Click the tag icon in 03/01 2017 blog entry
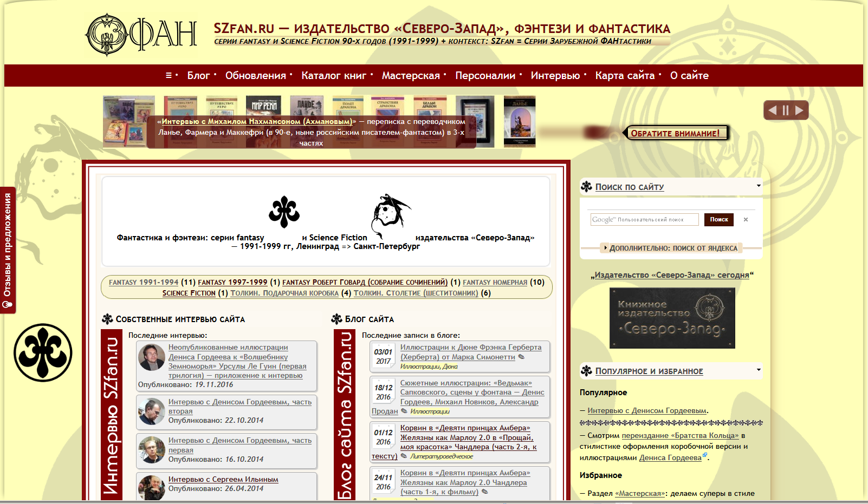The image size is (868, 504). coord(521,357)
